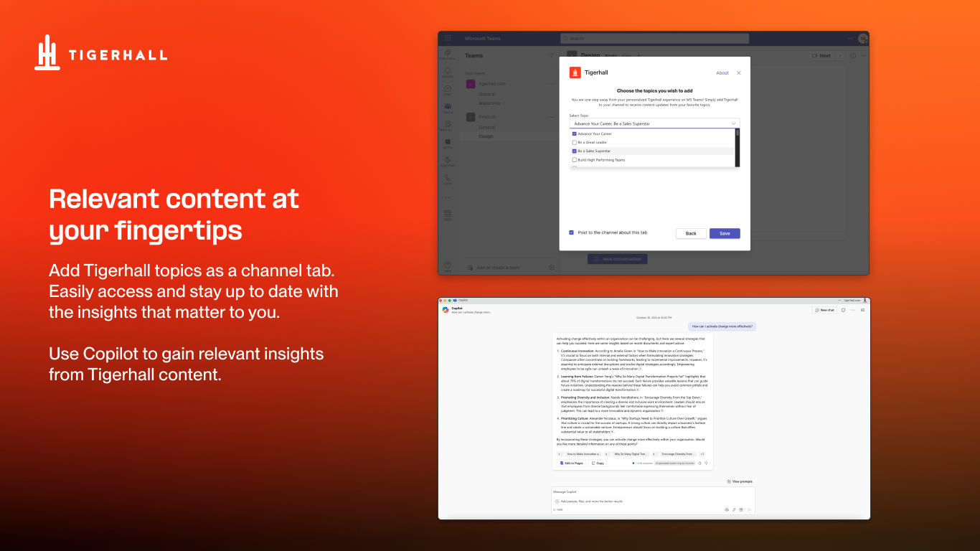Image resolution: width=980 pixels, height=551 pixels.
Task: Click Edit in Pages button
Action: click(x=572, y=463)
